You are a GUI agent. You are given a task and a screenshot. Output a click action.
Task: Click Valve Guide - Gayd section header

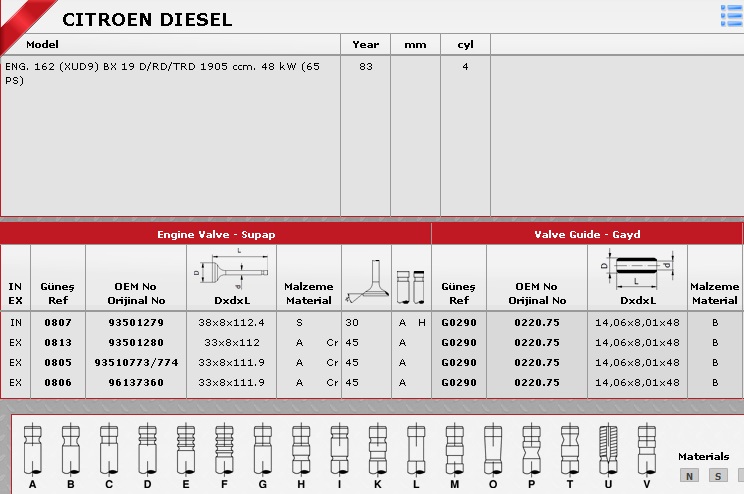[587, 235]
